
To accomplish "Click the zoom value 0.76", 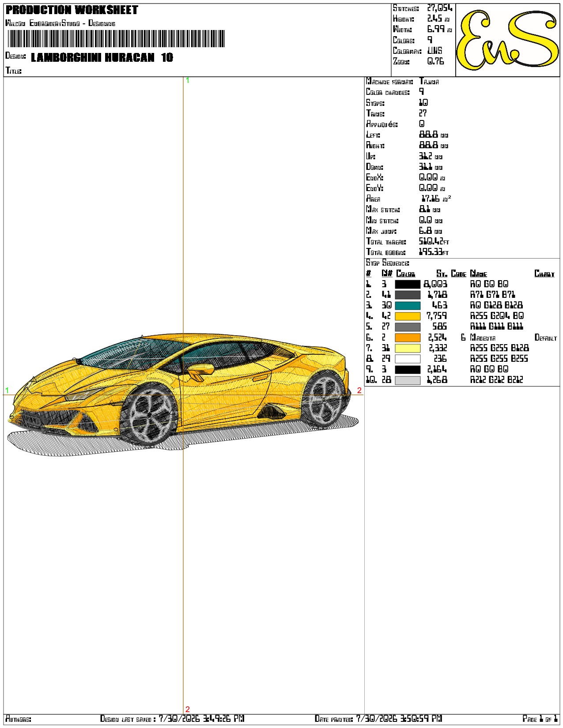I will [x=435, y=61].
